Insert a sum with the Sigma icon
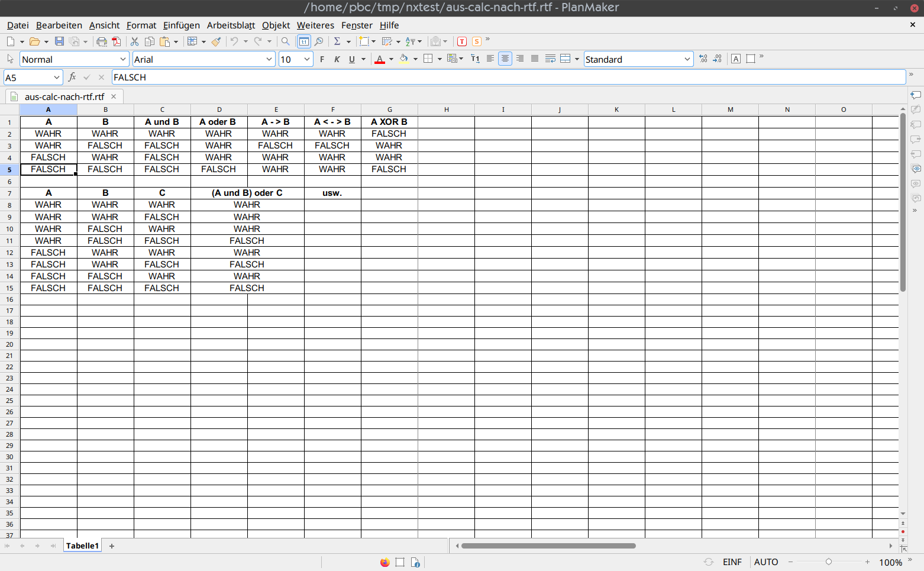Screen dimensions: 924x571 tap(337, 41)
